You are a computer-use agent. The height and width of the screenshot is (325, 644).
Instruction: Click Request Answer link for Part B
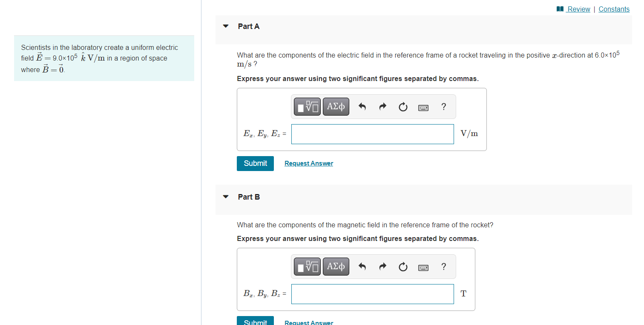pos(309,322)
